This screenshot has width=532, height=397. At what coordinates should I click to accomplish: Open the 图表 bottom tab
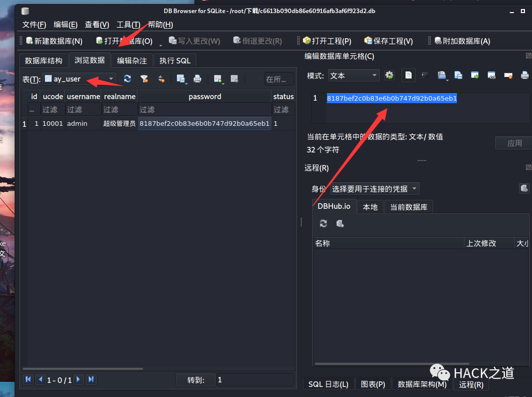click(x=373, y=384)
